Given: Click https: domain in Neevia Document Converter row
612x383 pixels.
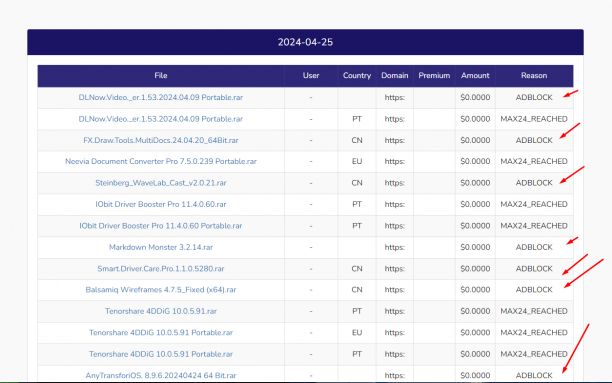Looking at the screenshot, I should [395, 162].
